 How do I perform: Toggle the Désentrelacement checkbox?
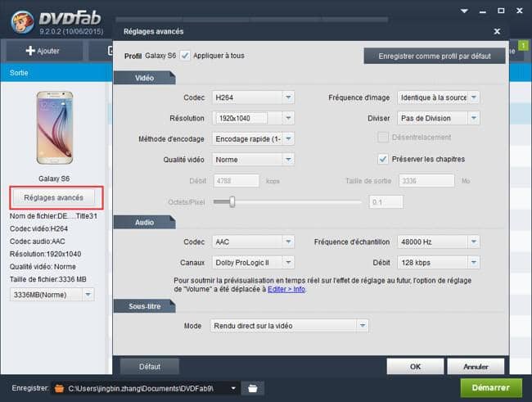[383, 138]
